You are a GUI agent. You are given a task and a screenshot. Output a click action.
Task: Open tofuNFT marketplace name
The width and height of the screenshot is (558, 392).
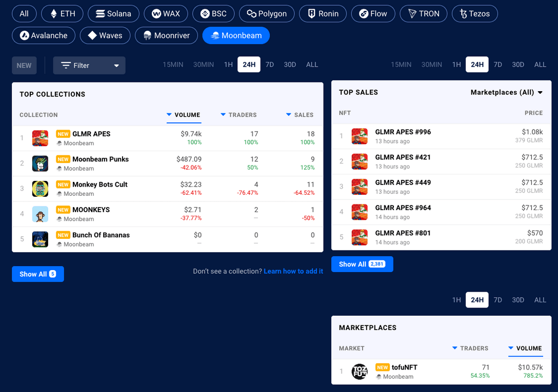(x=405, y=367)
